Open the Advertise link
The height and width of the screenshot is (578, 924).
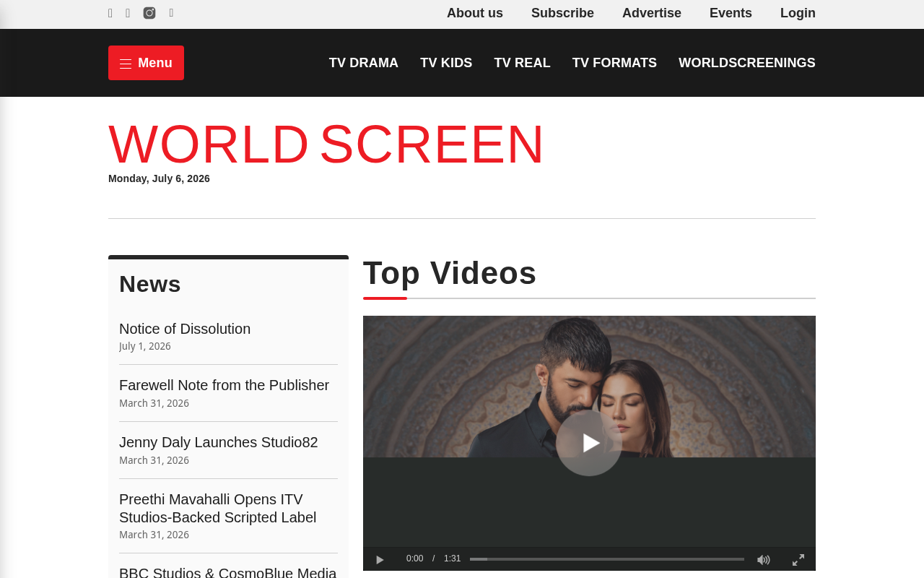tap(652, 13)
